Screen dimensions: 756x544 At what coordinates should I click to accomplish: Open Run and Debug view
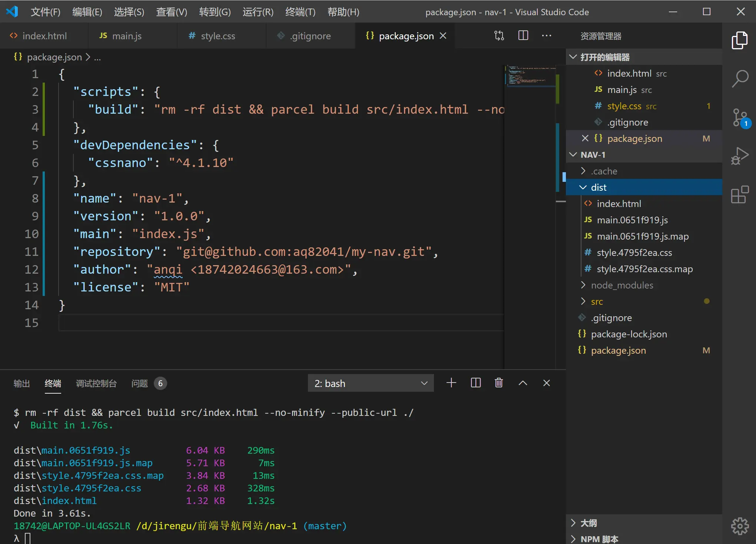(x=739, y=156)
